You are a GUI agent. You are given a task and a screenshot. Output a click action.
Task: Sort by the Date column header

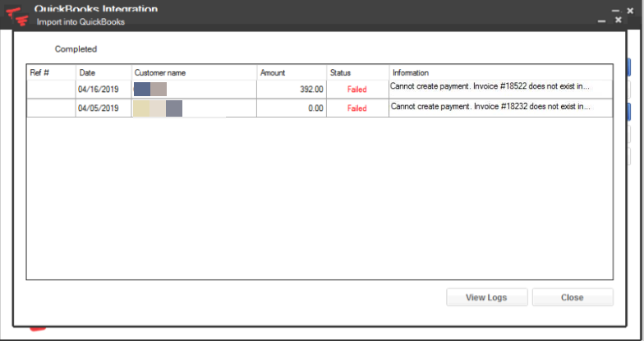pos(103,72)
